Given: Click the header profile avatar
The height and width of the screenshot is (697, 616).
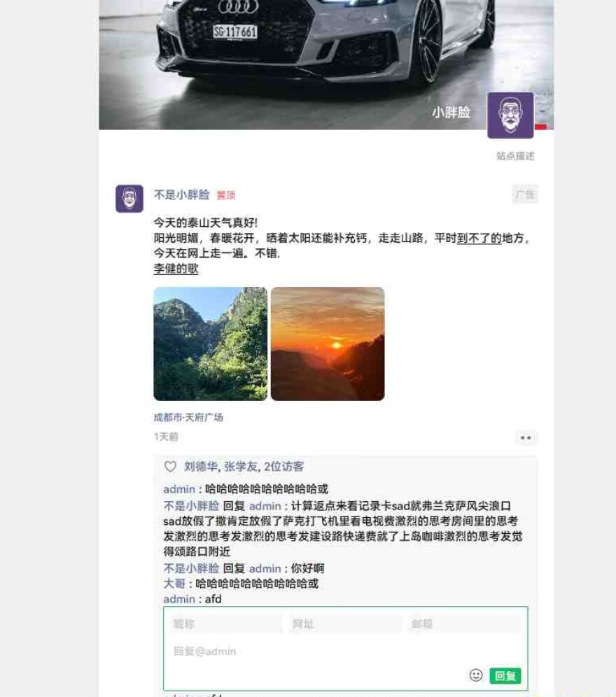Looking at the screenshot, I should (510, 115).
